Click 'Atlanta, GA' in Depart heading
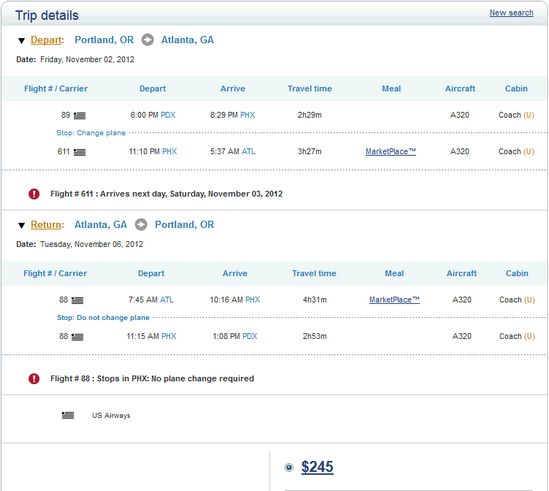The image size is (549, 491). tap(187, 40)
